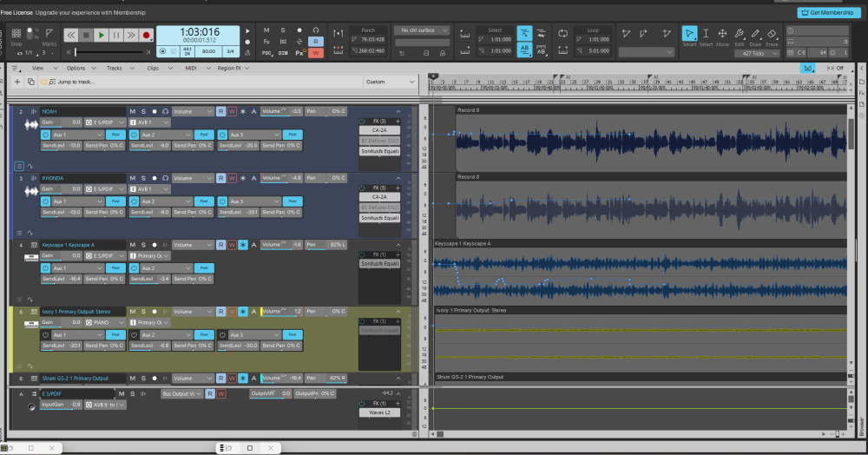Adjust SendLevl -25.5 slider on NOAH track
This screenshot has width=868, height=455.
[x=238, y=146]
